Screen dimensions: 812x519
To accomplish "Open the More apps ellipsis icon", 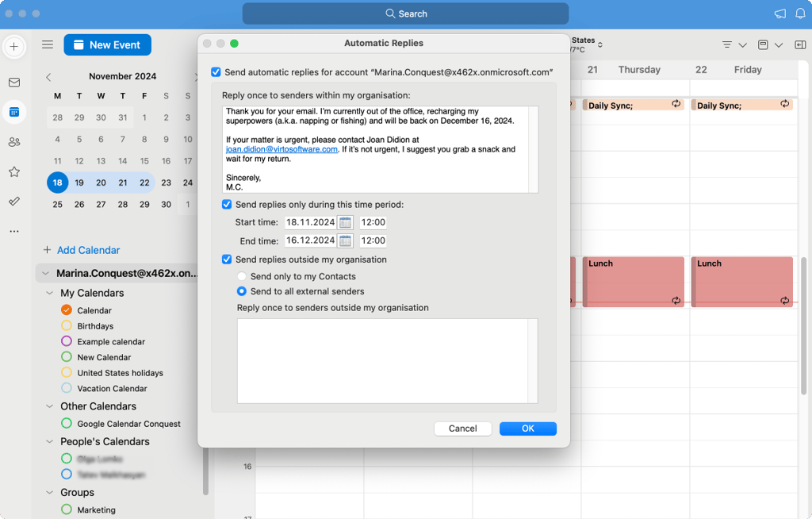I will click(x=14, y=231).
